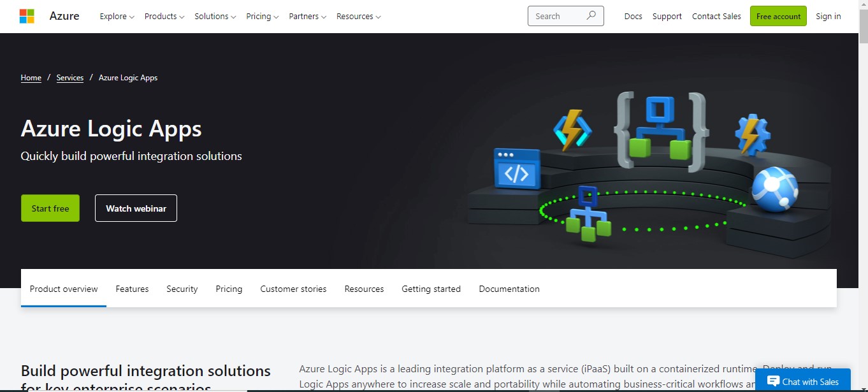Select the Resources tab below the hero
The width and height of the screenshot is (868, 392).
point(364,289)
